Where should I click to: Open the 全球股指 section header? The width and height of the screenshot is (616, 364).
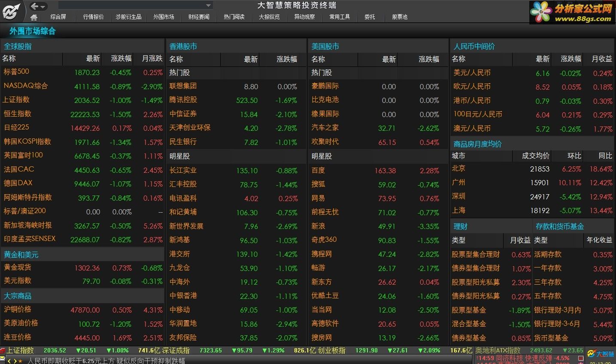(x=18, y=46)
